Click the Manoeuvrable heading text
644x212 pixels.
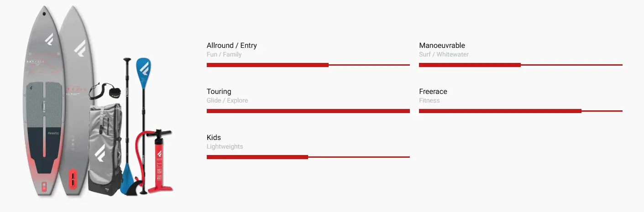(442, 46)
